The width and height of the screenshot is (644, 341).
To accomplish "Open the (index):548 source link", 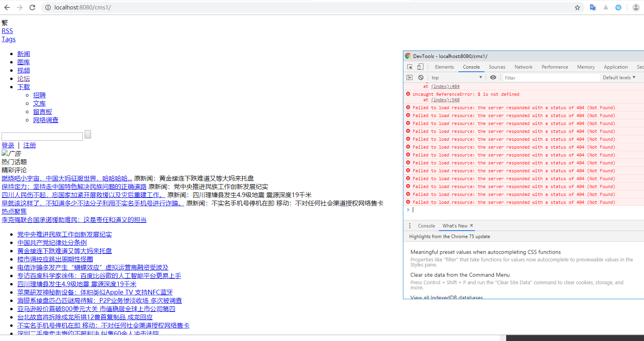I will (x=445, y=100).
